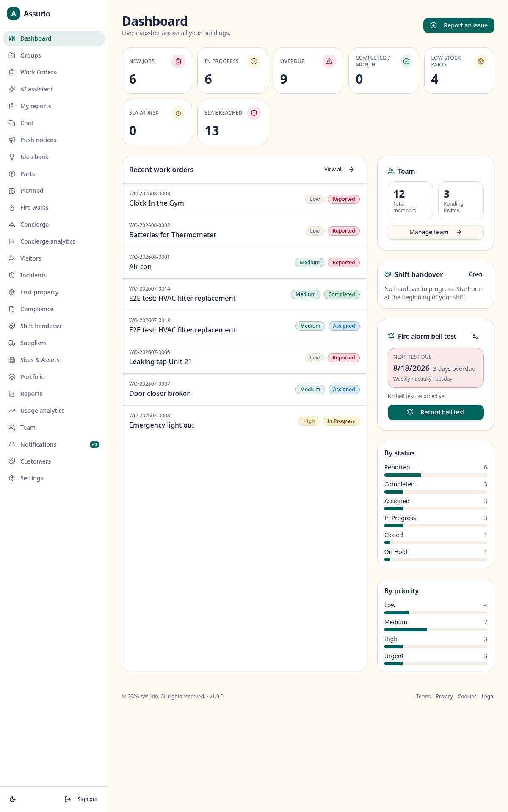Click the Sites & Assets building icon

[12, 360]
